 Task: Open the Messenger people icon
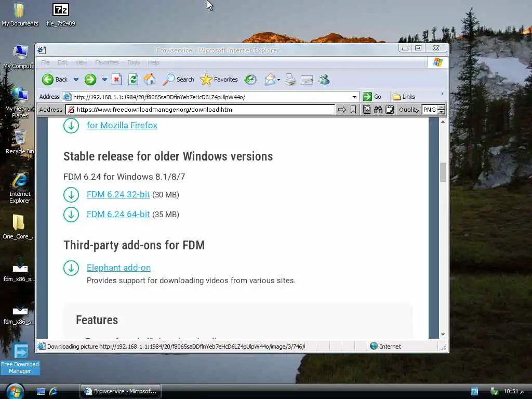pos(324,79)
